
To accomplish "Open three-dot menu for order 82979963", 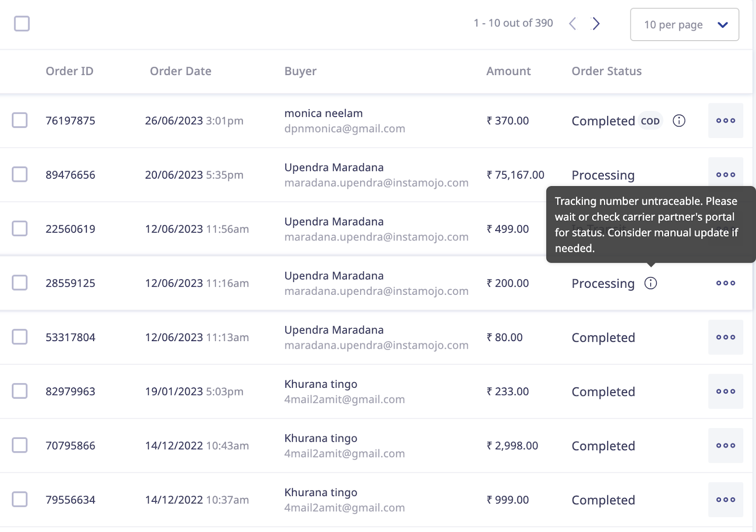I will point(725,391).
